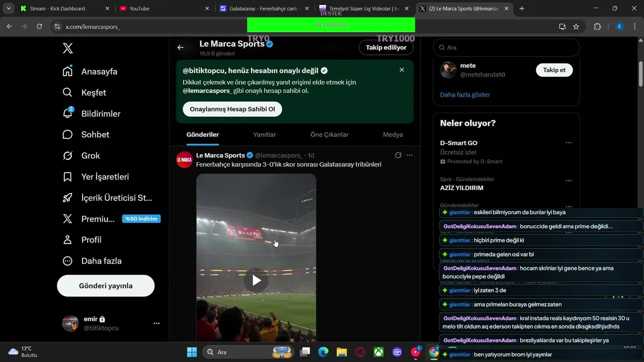Click the Grok logo icon in sidebar
644x362 pixels.
tap(67, 156)
